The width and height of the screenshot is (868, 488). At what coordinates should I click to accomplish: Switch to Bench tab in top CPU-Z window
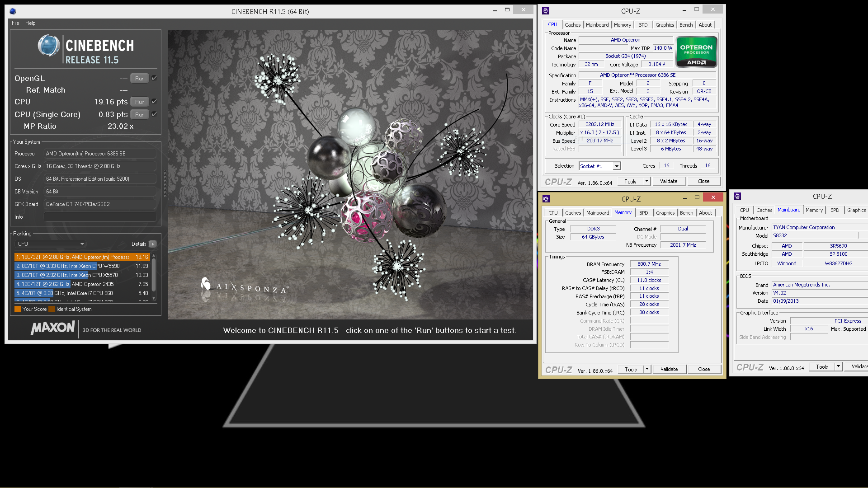pos(686,25)
